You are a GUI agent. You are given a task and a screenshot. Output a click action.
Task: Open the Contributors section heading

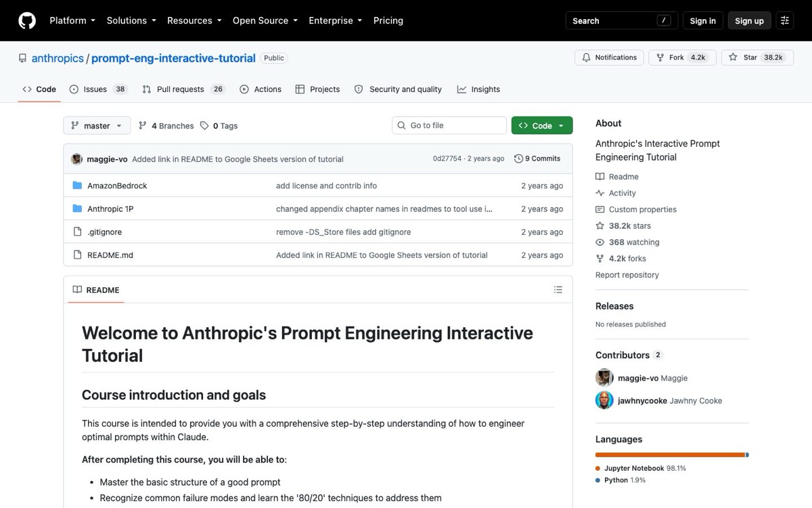[x=622, y=355]
